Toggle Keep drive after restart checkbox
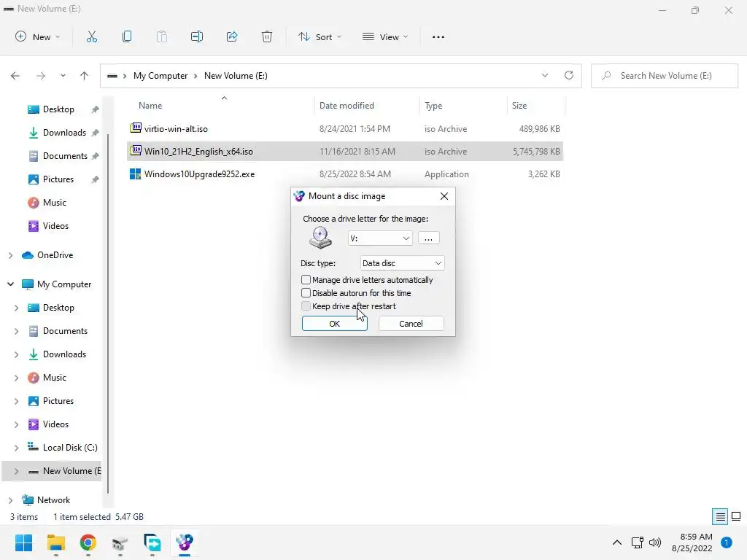This screenshot has width=747, height=560. (x=306, y=306)
